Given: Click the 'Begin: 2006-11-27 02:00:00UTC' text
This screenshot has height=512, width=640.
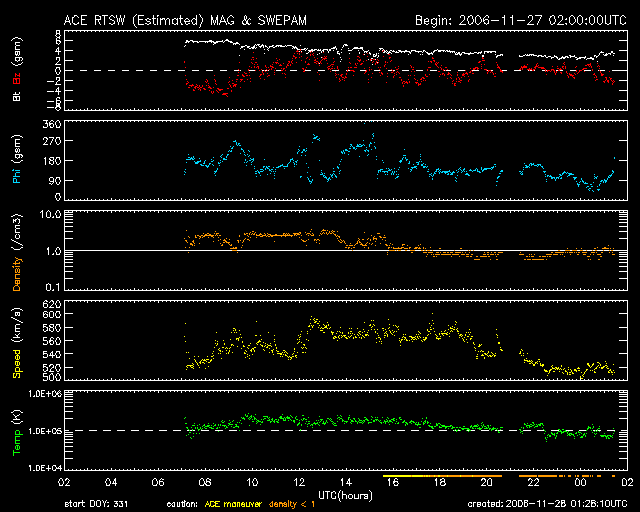Looking at the screenshot, I should [521, 20].
